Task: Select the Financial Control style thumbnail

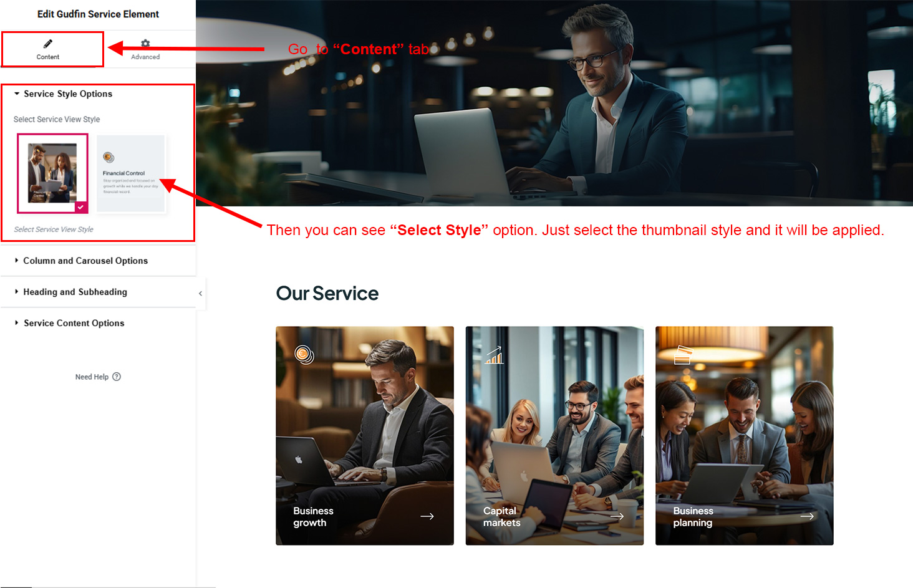Action: 131,173
